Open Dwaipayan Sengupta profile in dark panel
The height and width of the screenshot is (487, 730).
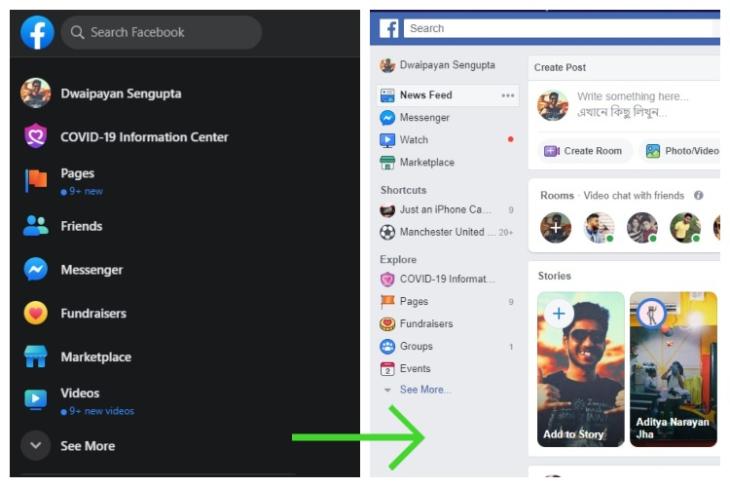[101, 93]
